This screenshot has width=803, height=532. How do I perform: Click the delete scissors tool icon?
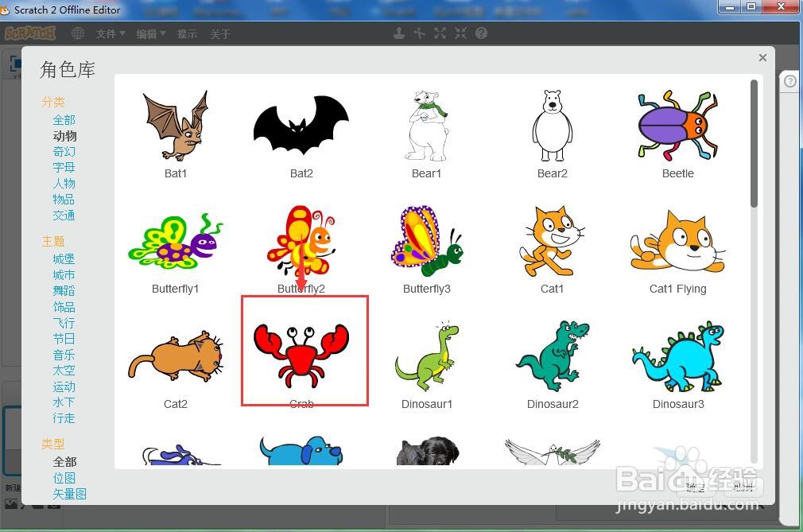click(x=420, y=33)
